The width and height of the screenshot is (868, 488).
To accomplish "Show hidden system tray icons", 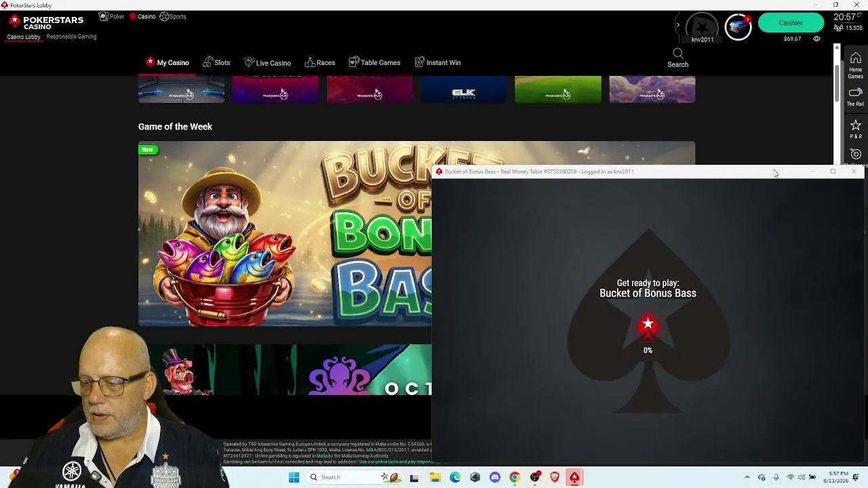I will click(x=747, y=477).
